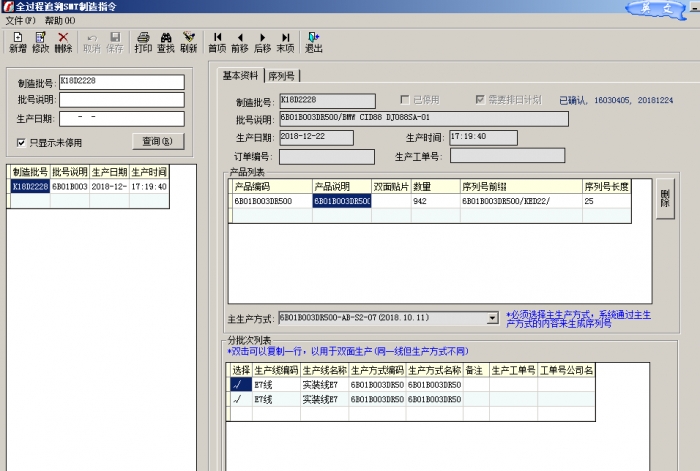Click the 制造批号 column header in left list
The image size is (700, 471).
tap(30, 171)
